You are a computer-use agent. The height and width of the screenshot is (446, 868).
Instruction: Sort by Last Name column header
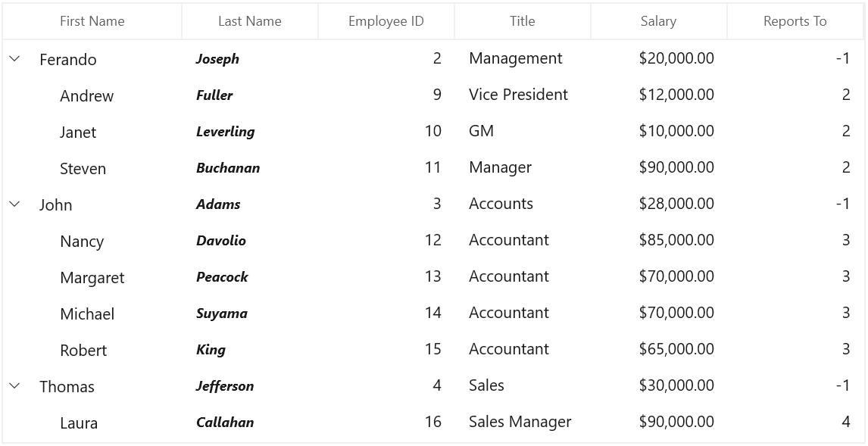click(x=250, y=21)
